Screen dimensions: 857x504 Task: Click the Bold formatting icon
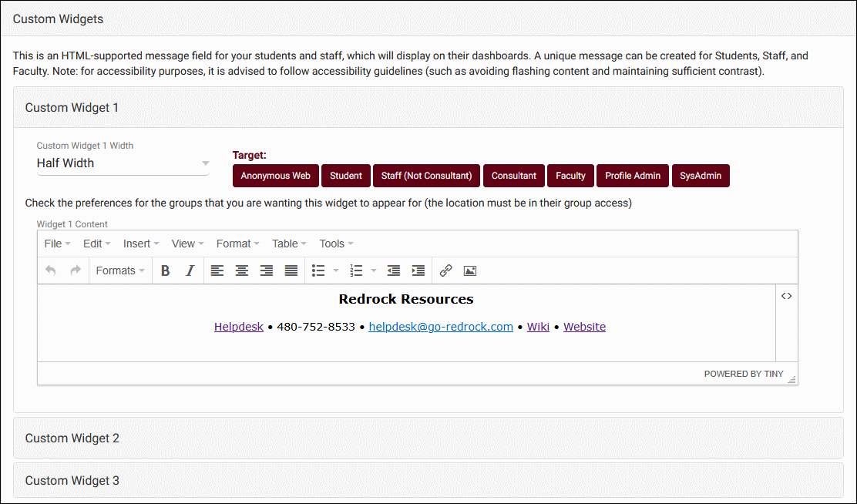[x=165, y=270]
